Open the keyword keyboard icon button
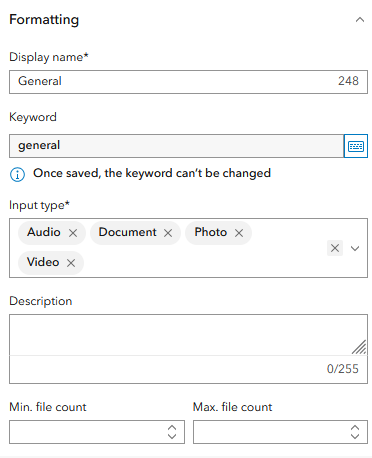 356,146
